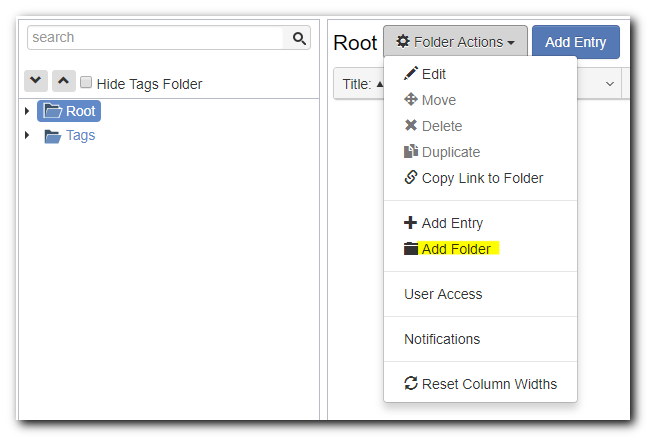The width and height of the screenshot is (647, 437).
Task: Choose Add Folder from the menu
Action: point(456,249)
